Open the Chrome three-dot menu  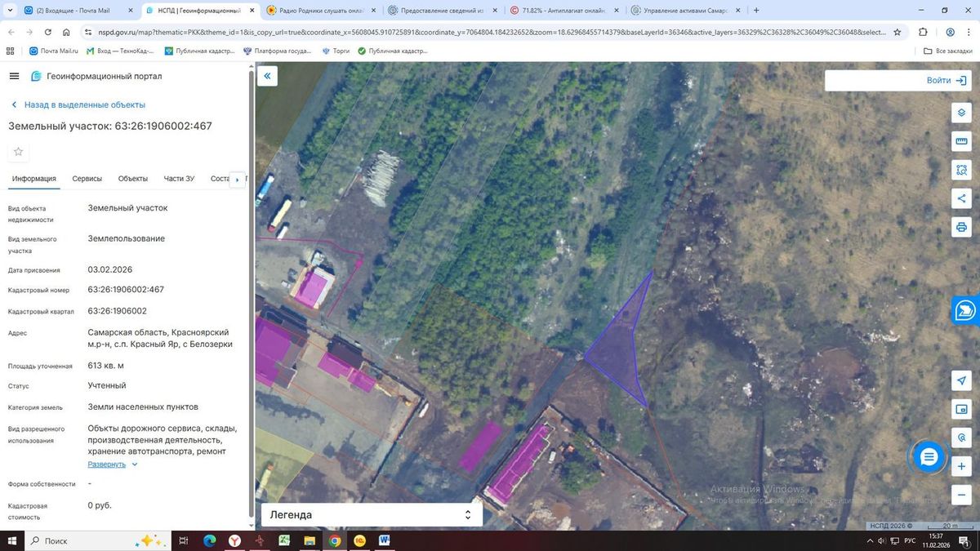click(x=969, y=32)
